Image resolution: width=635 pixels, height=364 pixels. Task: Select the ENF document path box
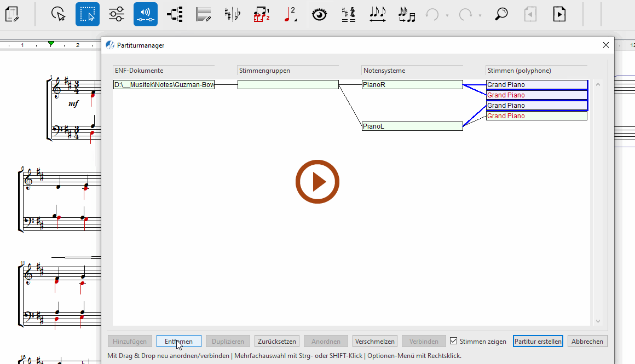[x=164, y=85]
